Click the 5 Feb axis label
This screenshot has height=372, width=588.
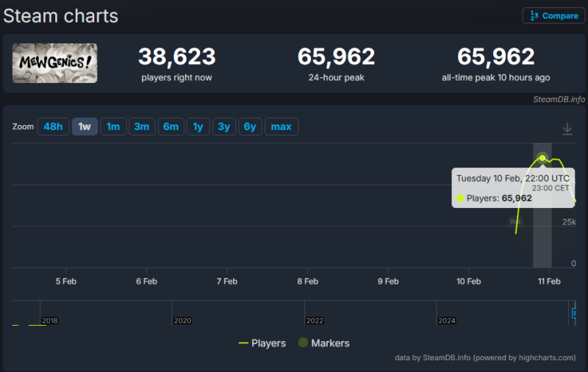66,282
